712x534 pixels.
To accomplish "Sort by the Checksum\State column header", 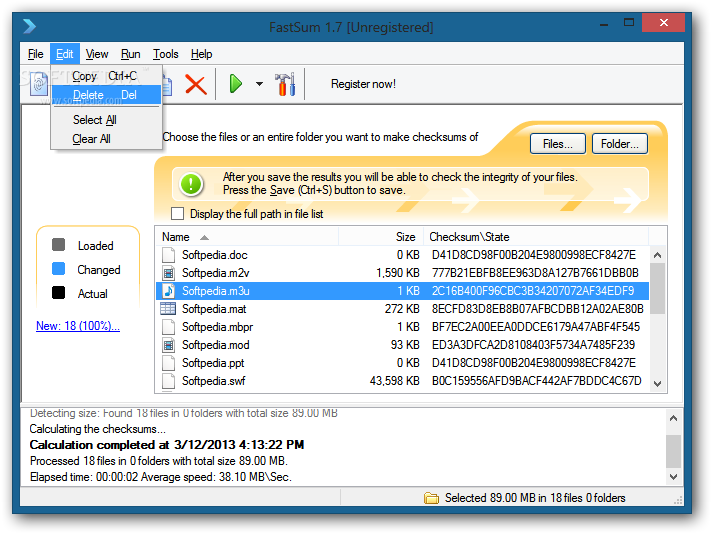I will point(536,237).
